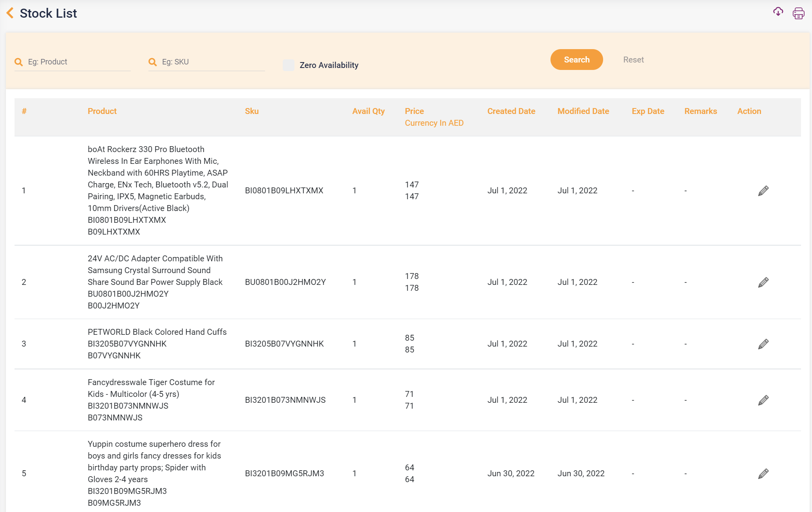Screen dimensions: 812x512
Task: Click the printer icon
Action: pyautogui.click(x=798, y=13)
